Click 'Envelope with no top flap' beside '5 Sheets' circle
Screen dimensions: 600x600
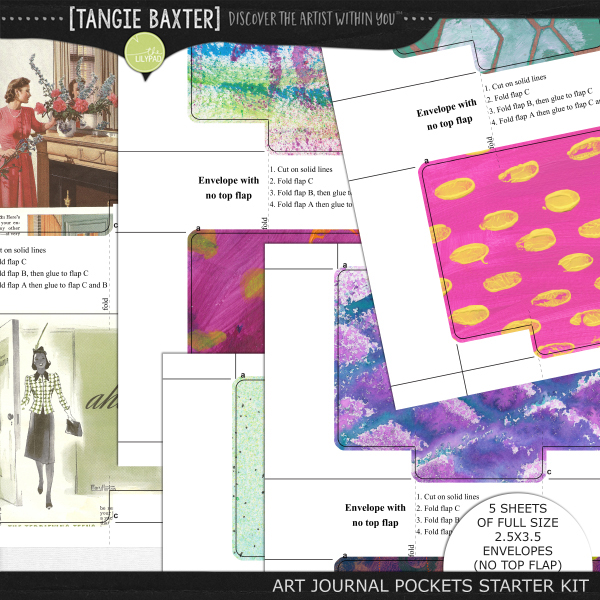coord(375,515)
